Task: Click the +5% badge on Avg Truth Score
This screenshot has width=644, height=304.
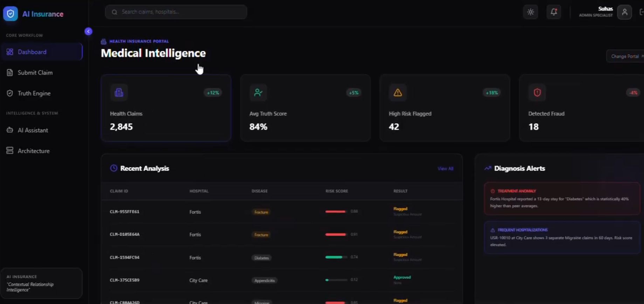Action: pos(354,93)
